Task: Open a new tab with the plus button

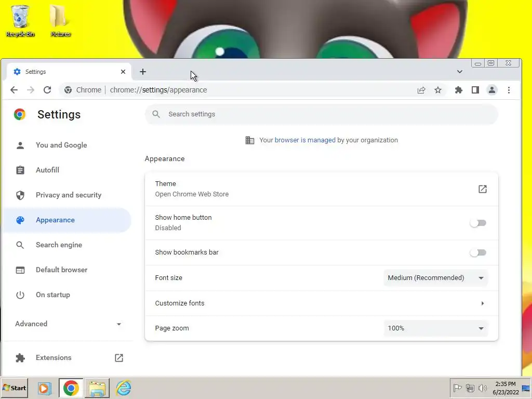Action: pos(143,72)
